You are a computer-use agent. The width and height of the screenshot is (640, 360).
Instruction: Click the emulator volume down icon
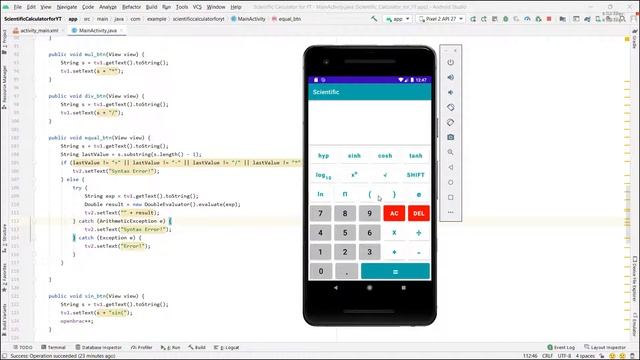[x=451, y=92]
